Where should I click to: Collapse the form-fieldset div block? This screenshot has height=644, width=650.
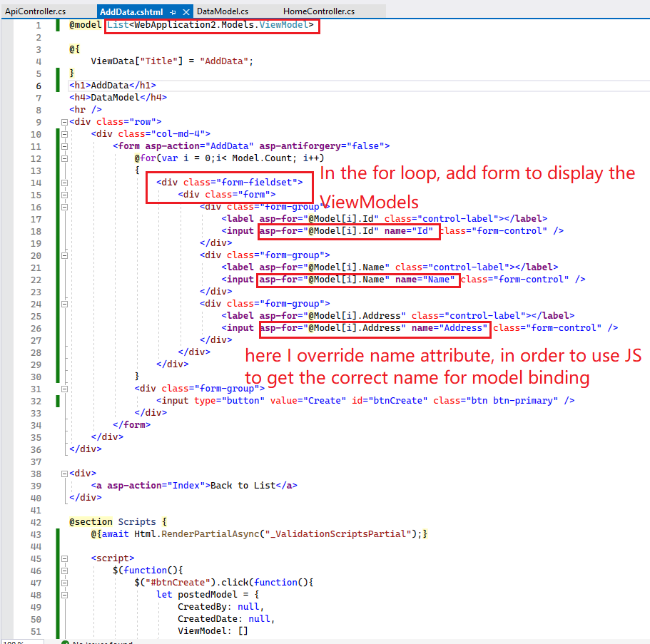(x=65, y=183)
